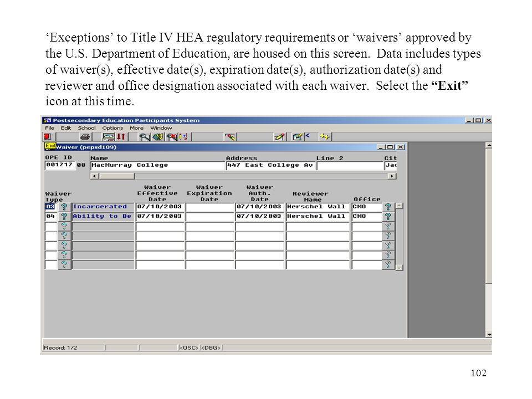Click expiration date field for row 04
Screen dimensions: 532x399
[x=209, y=216]
